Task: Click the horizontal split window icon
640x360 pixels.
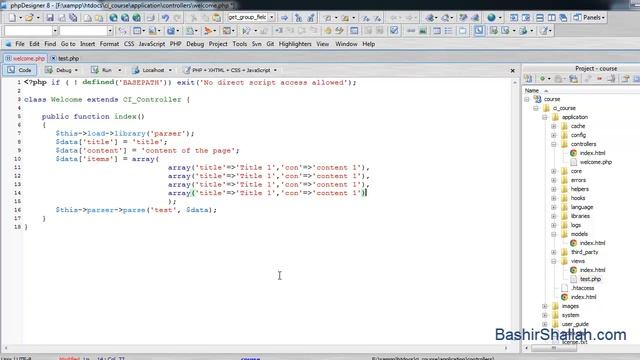Action: [x=540, y=18]
